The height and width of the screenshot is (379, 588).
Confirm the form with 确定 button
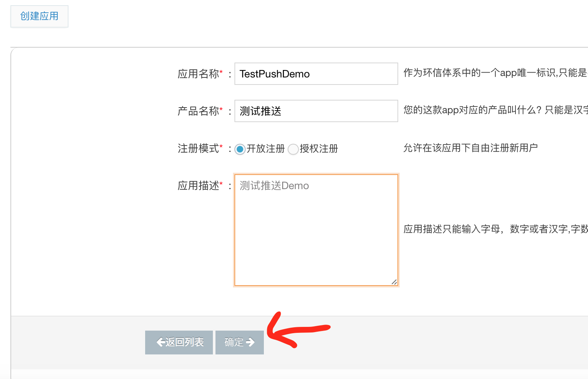pos(239,342)
